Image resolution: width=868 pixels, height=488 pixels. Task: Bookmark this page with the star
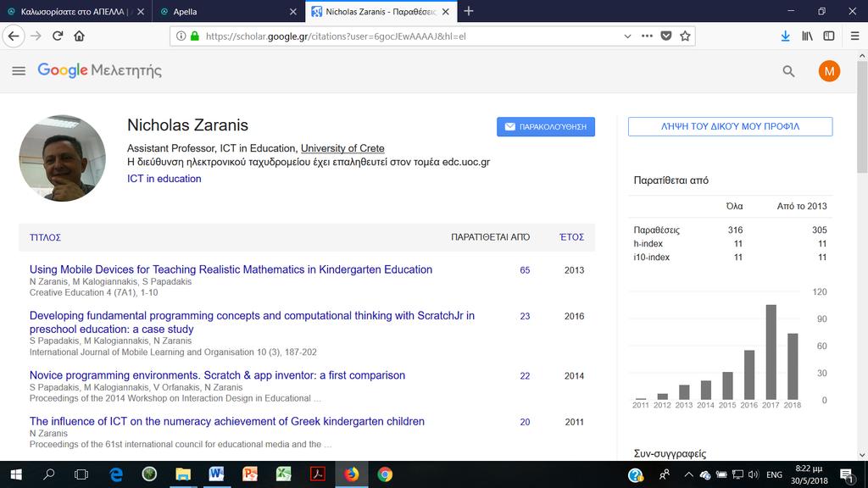pyautogui.click(x=685, y=36)
